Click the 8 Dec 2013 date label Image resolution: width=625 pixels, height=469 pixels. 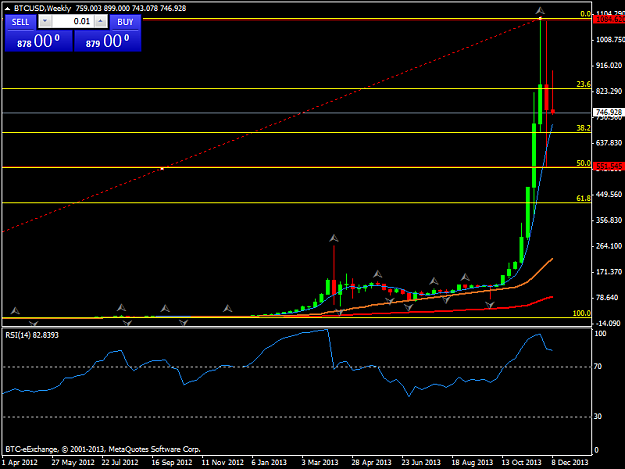570,462
